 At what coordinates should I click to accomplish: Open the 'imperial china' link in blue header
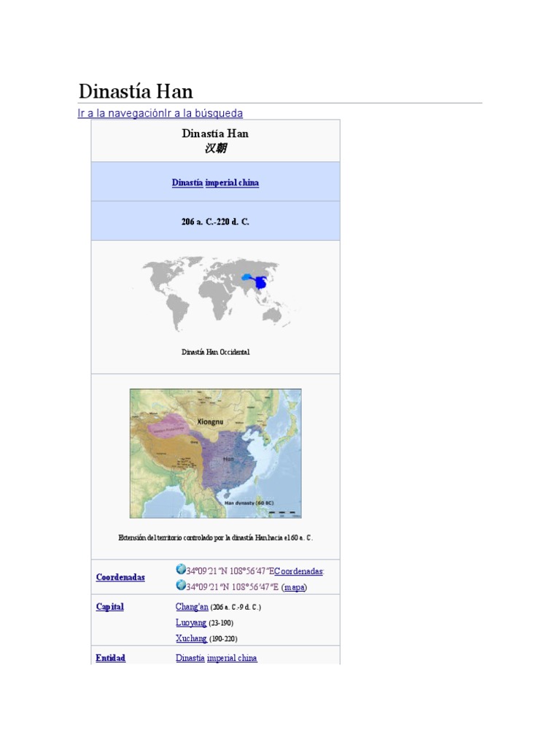click(x=233, y=182)
